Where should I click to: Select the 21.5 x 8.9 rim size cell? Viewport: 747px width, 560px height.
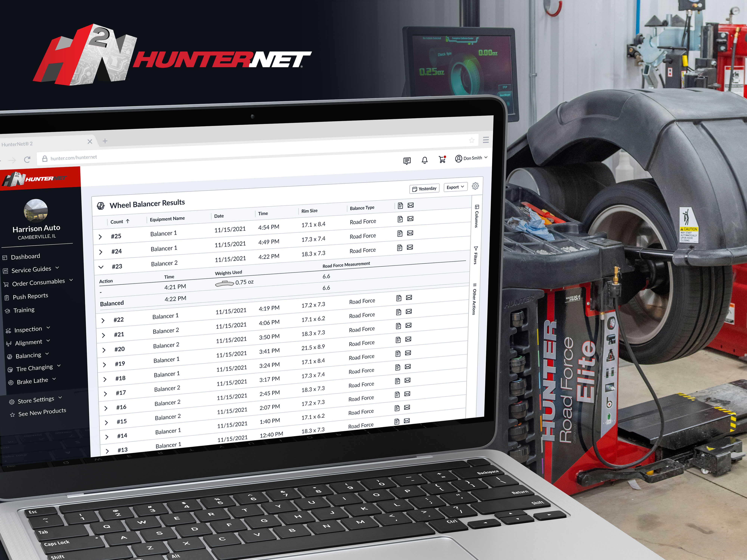coord(313,347)
